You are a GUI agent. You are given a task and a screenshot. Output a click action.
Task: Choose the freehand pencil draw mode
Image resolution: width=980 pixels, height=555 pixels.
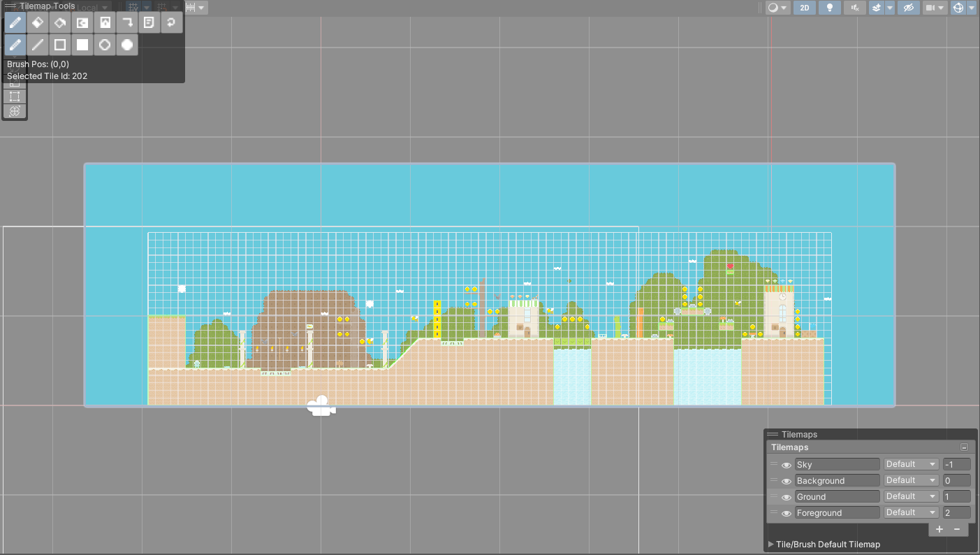point(15,45)
